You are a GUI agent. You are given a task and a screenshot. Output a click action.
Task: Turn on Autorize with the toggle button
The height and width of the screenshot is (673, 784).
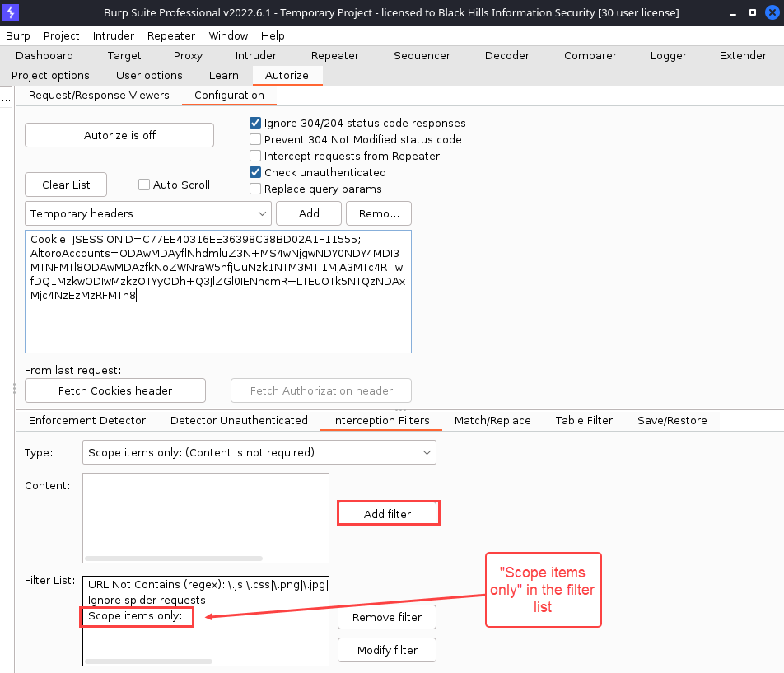click(x=119, y=135)
